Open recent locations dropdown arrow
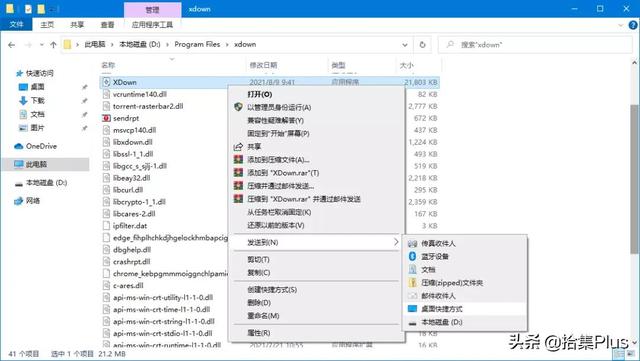The image size is (640, 361). (42, 45)
